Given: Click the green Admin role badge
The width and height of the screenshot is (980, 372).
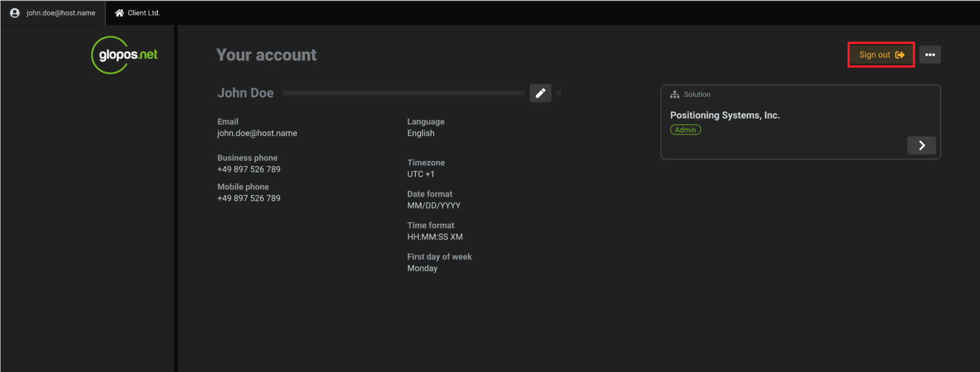Looking at the screenshot, I should coord(685,130).
